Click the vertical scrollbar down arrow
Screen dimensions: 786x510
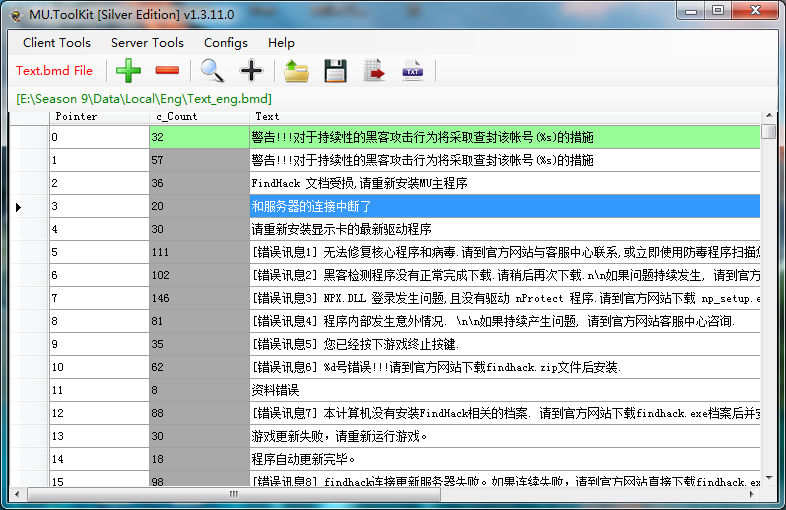point(769,478)
